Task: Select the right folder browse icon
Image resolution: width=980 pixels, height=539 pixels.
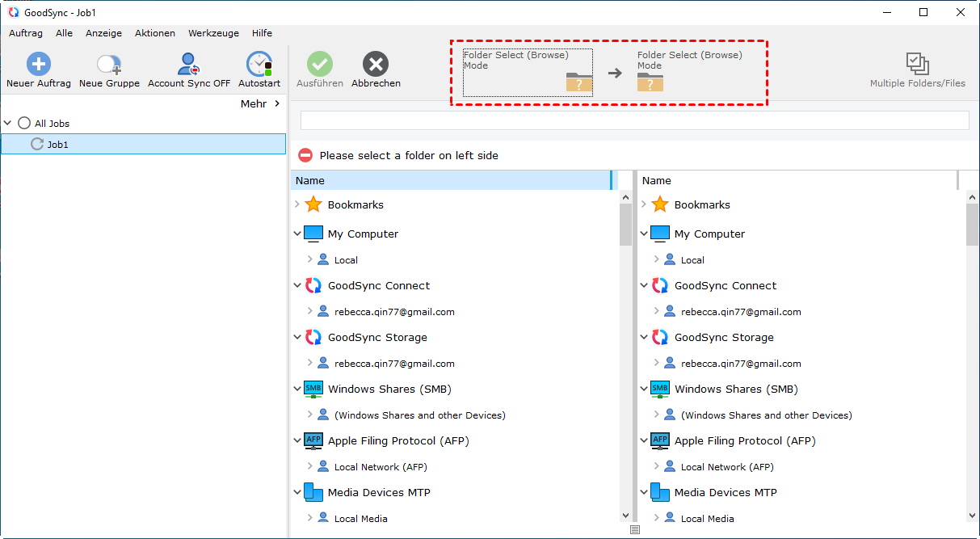Action: click(650, 81)
